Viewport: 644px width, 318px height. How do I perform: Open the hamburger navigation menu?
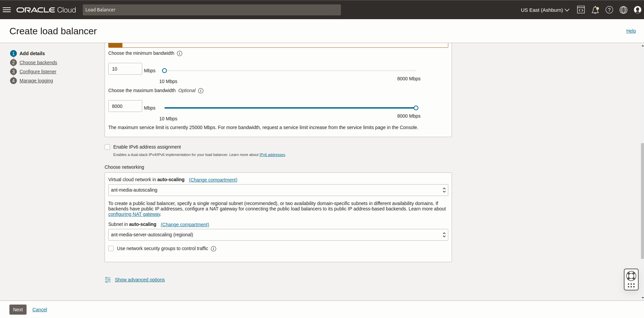7,10
